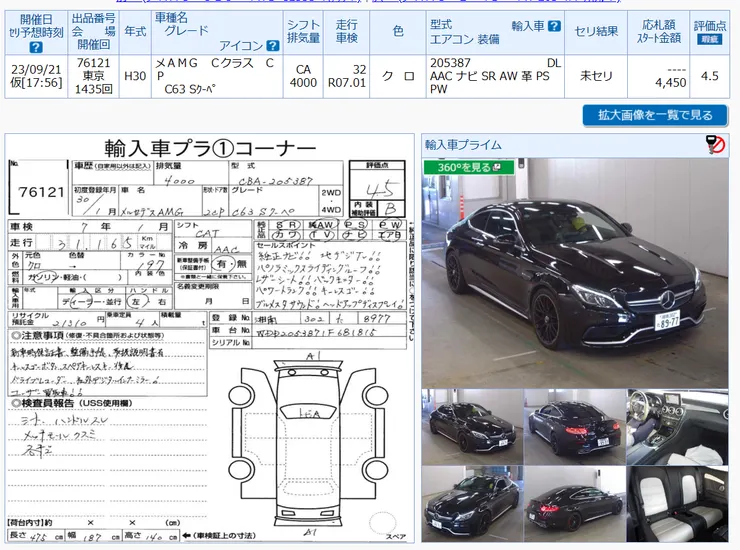
Task: Click the model code 205387 cell
Action: click(495, 76)
